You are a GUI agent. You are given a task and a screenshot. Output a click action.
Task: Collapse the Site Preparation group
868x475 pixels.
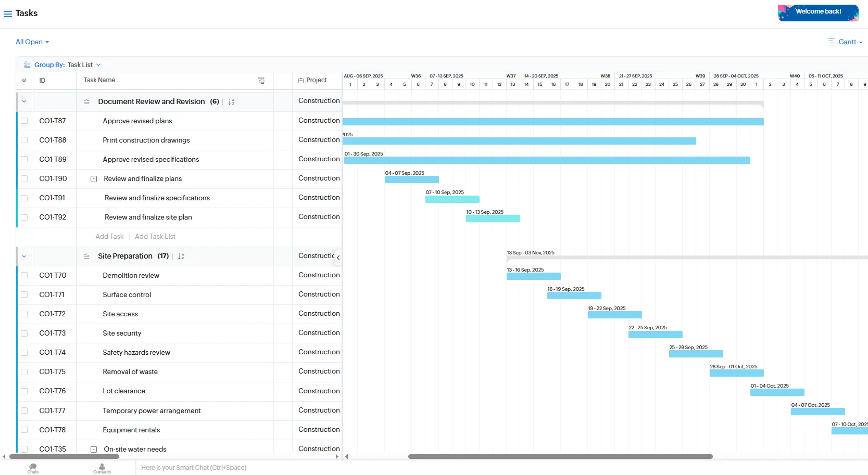click(x=24, y=256)
